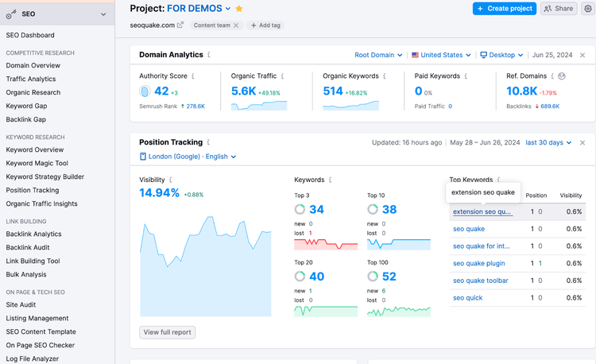The height and width of the screenshot is (364, 596).
Task: Go to Traffic Analytics
Action: pos(31,79)
